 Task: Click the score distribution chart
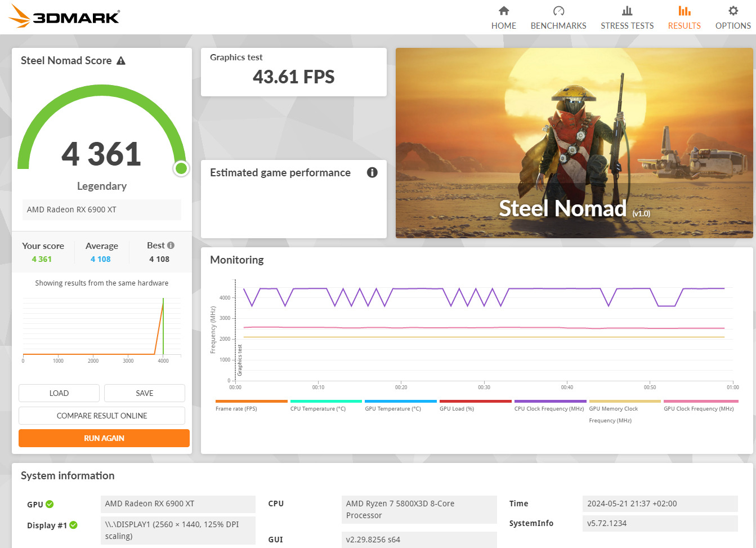point(102,329)
